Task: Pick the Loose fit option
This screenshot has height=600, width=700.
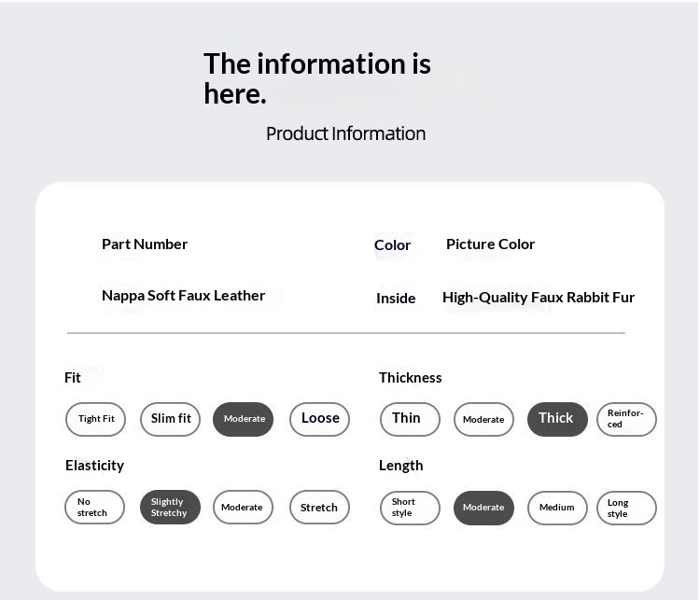Action: (x=319, y=419)
